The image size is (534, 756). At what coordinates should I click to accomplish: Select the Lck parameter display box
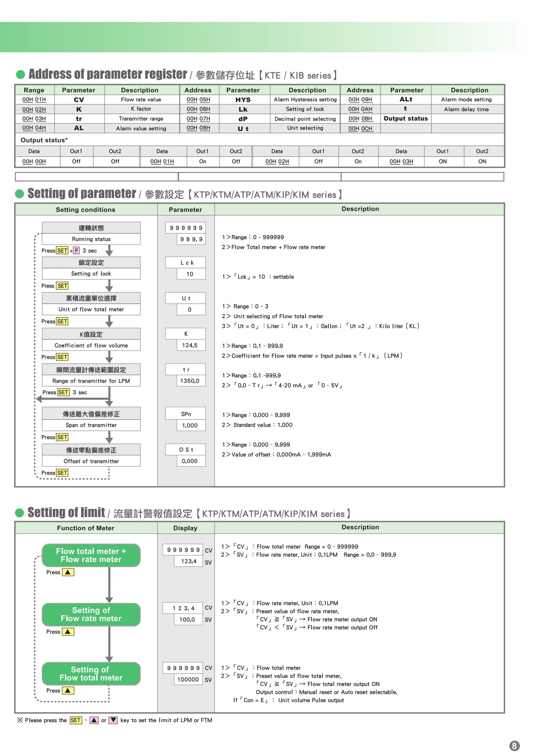point(185,263)
